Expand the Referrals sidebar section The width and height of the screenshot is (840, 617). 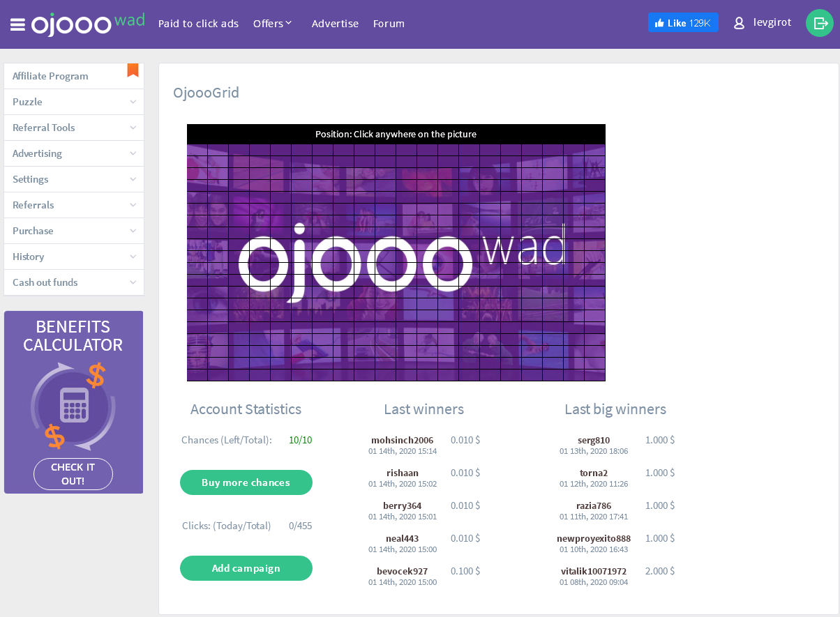pyautogui.click(x=74, y=205)
